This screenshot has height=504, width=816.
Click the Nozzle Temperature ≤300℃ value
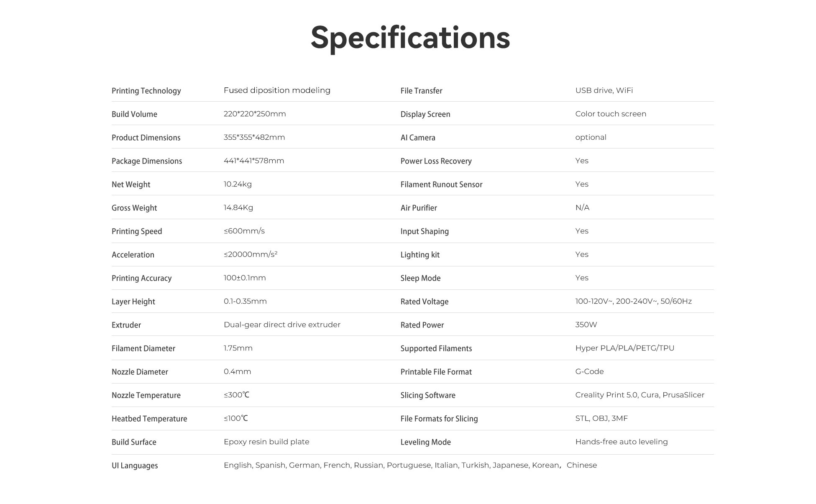click(x=236, y=395)
